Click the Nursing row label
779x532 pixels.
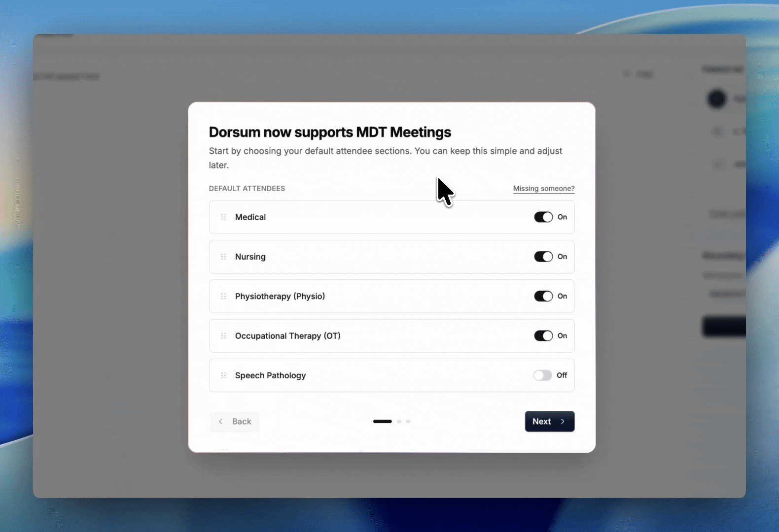click(x=250, y=257)
